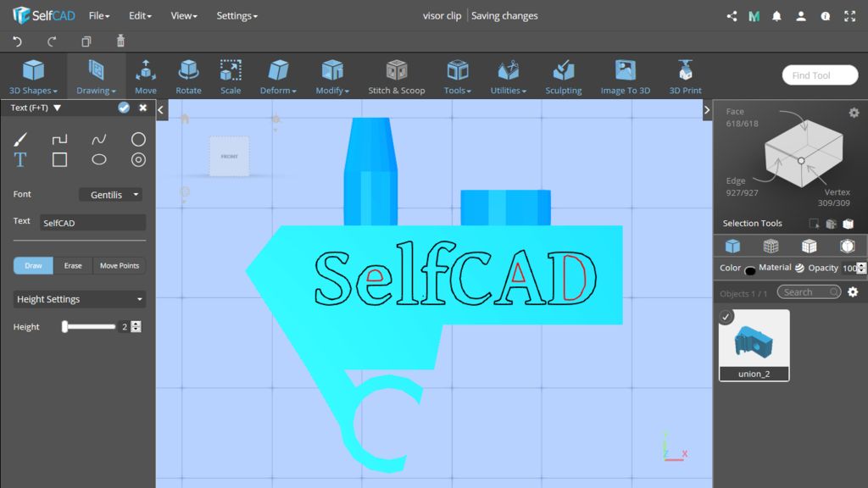Select the Scale tool
The image size is (868, 488).
point(231,77)
